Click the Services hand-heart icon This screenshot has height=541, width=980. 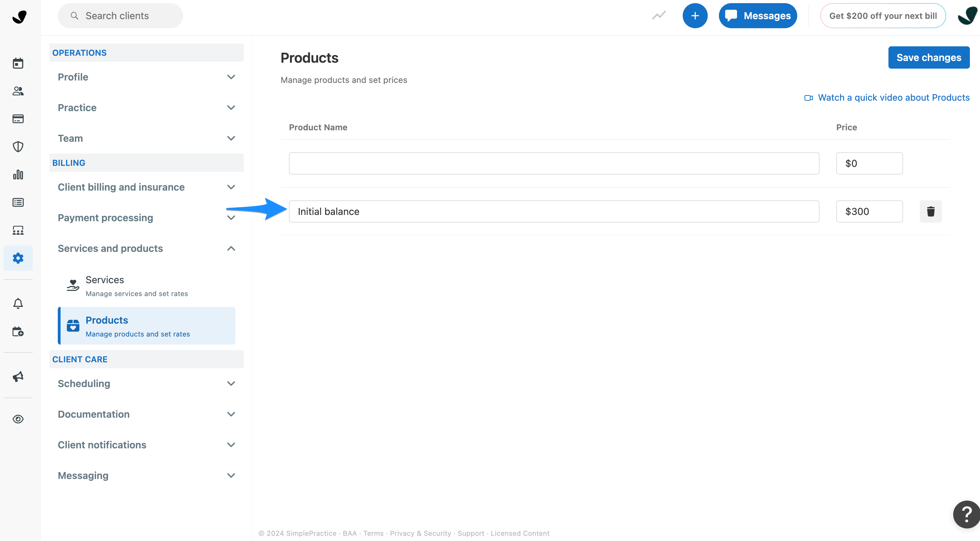[73, 285]
